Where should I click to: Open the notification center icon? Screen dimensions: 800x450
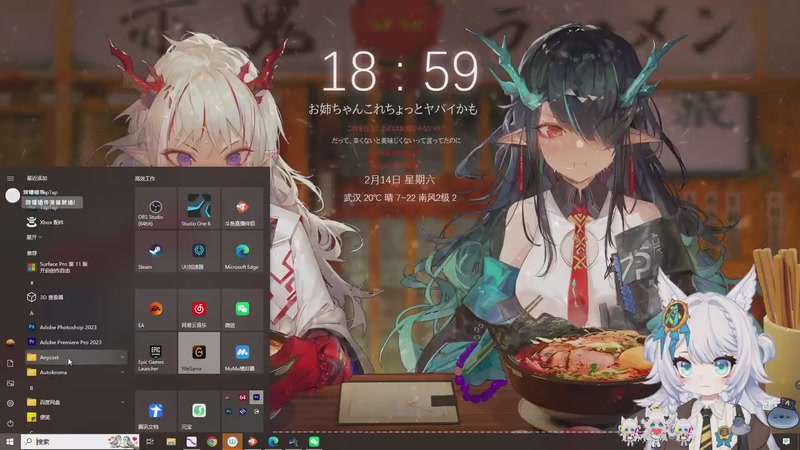(x=786, y=441)
